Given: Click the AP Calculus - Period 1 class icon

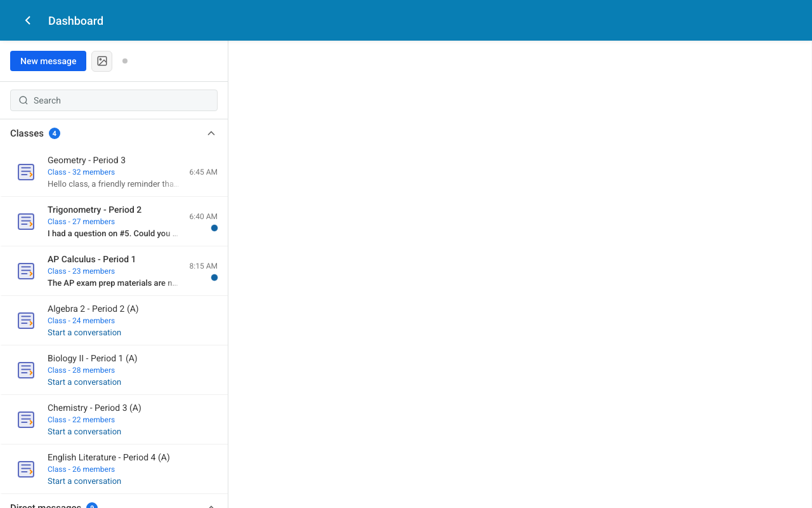Looking at the screenshot, I should click(x=26, y=271).
